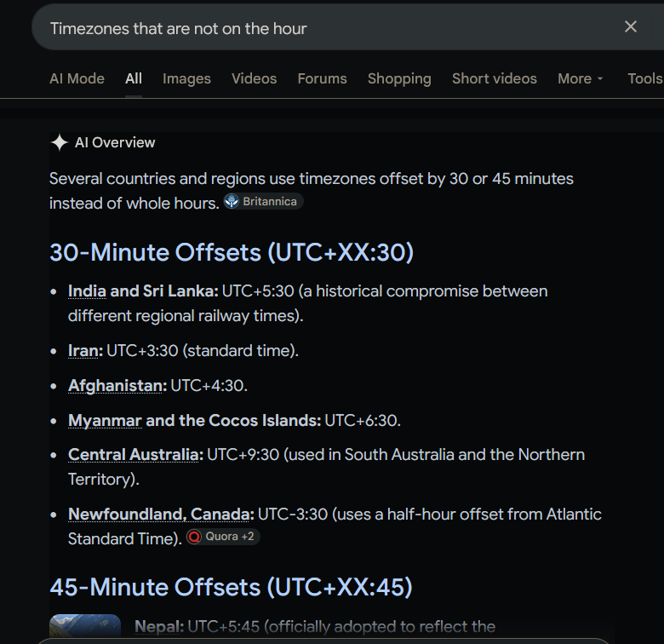Viewport: 664px width, 644px height.
Task: Click the Myanmar link
Action: (105, 421)
